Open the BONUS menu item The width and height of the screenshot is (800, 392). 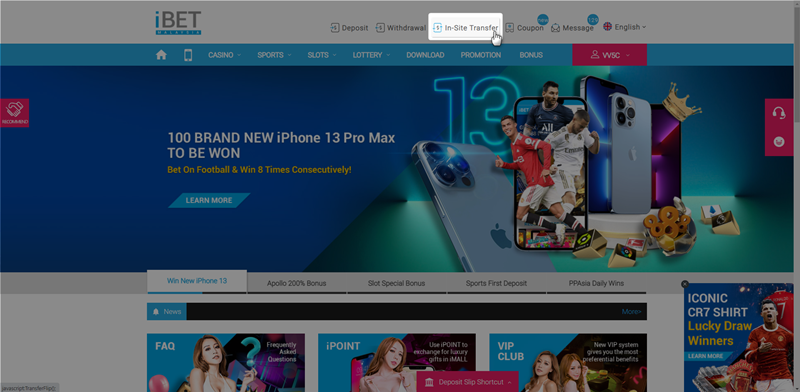point(531,55)
